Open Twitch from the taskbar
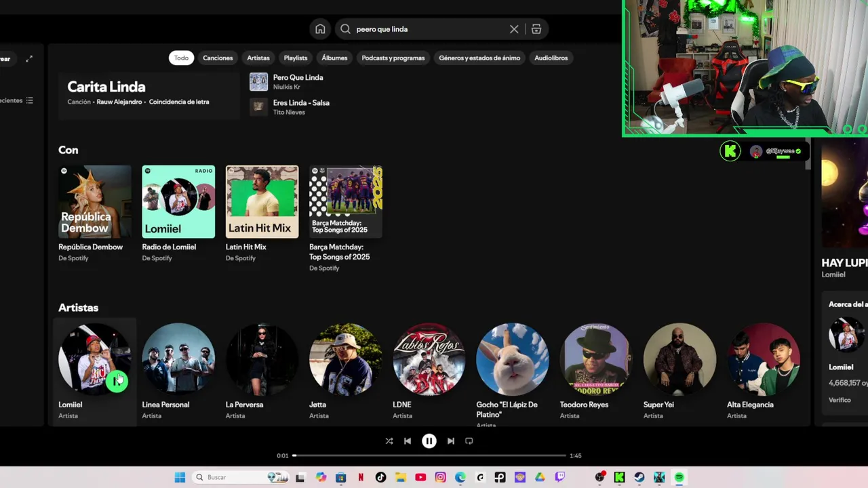This screenshot has width=868, height=488. click(560, 477)
